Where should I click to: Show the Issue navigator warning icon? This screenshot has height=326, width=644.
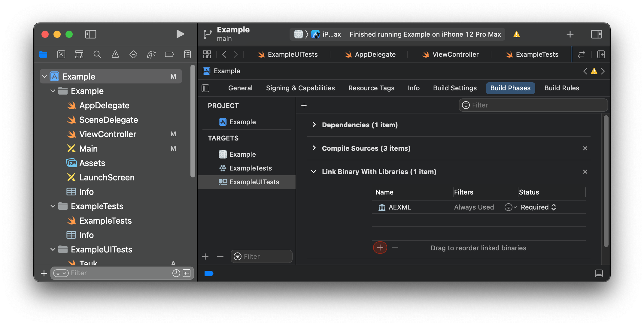tap(115, 54)
